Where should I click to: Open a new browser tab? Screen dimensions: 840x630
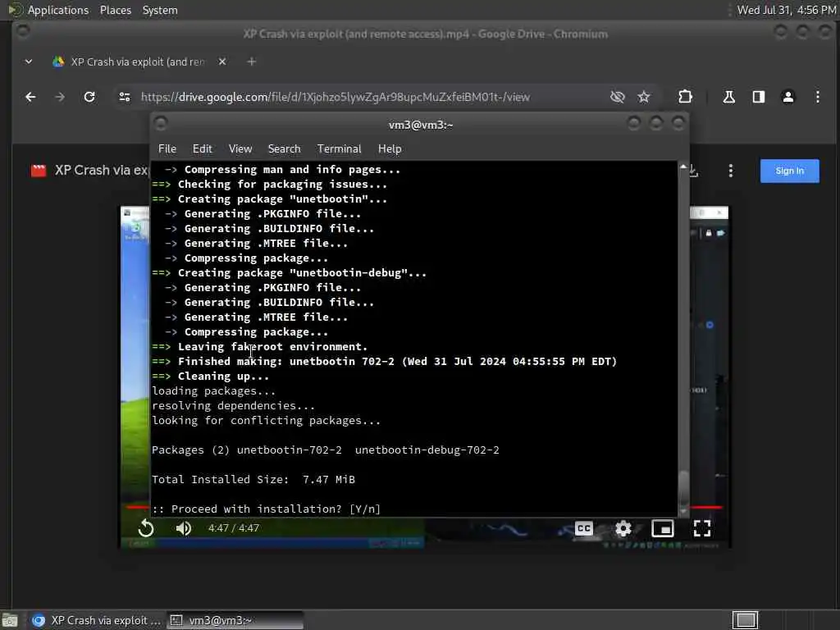(251, 62)
